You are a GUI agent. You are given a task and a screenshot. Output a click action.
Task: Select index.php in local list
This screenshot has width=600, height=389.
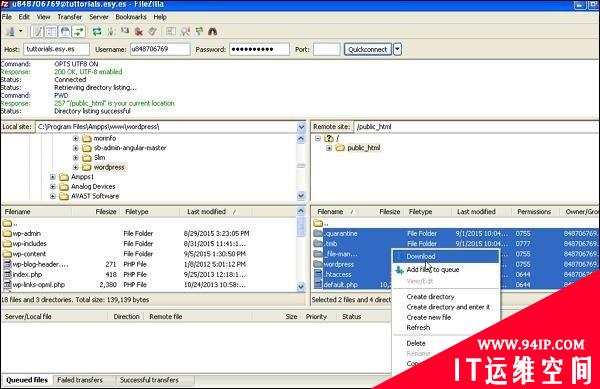[27, 275]
